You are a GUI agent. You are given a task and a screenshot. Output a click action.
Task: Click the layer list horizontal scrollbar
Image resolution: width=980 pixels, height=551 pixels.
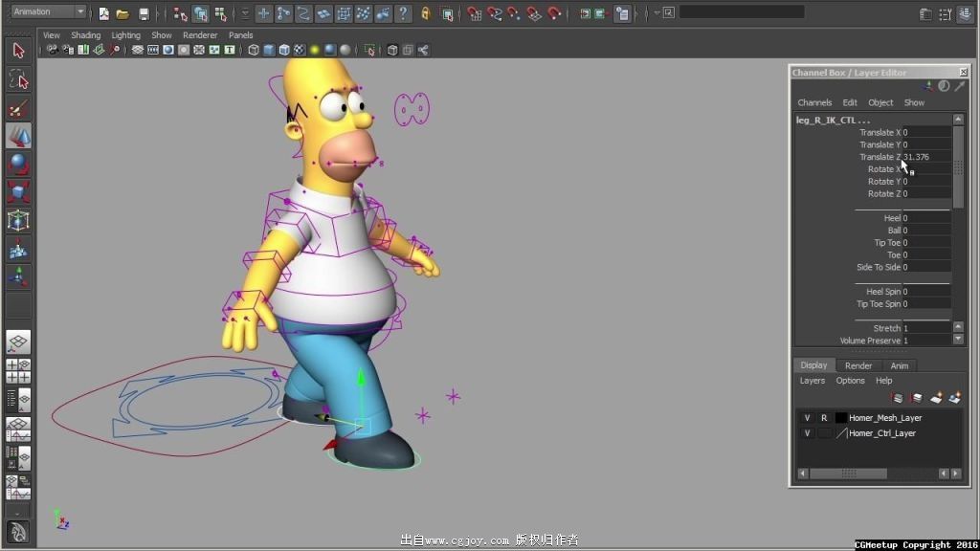[848, 474]
